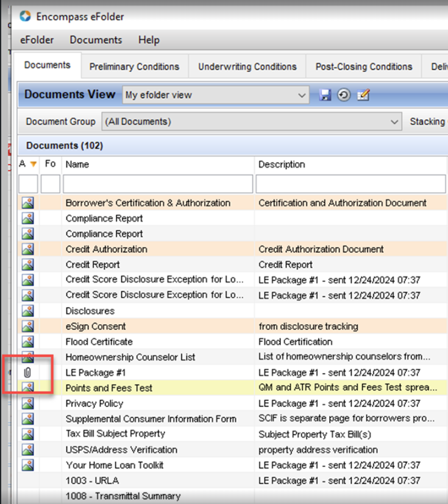Viewport: 448px width, 504px height.
Task: Select 'Tax Bill Subject Property' document
Action: click(115, 433)
